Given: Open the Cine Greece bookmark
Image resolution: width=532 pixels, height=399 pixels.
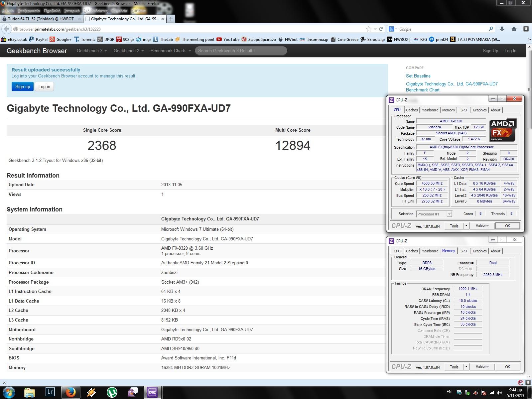Looking at the screenshot, I should (344, 39).
